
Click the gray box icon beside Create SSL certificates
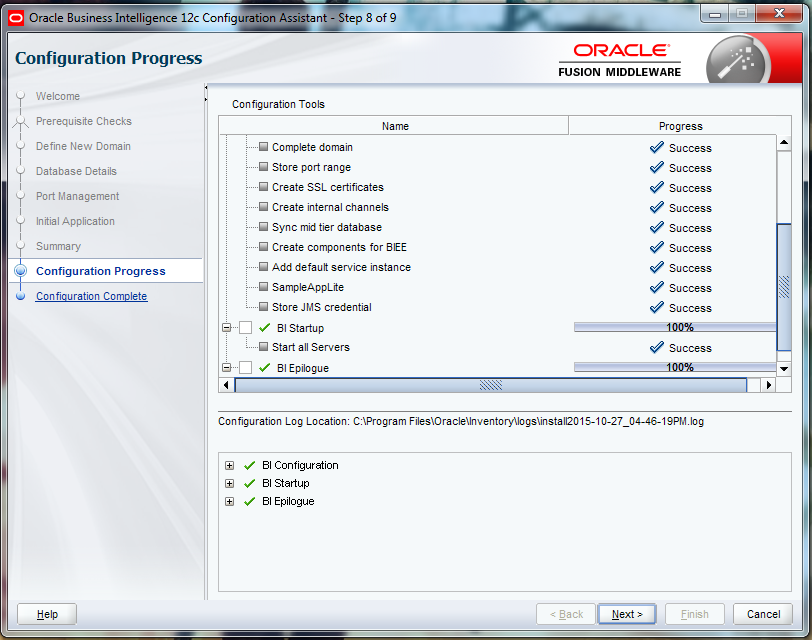point(264,186)
